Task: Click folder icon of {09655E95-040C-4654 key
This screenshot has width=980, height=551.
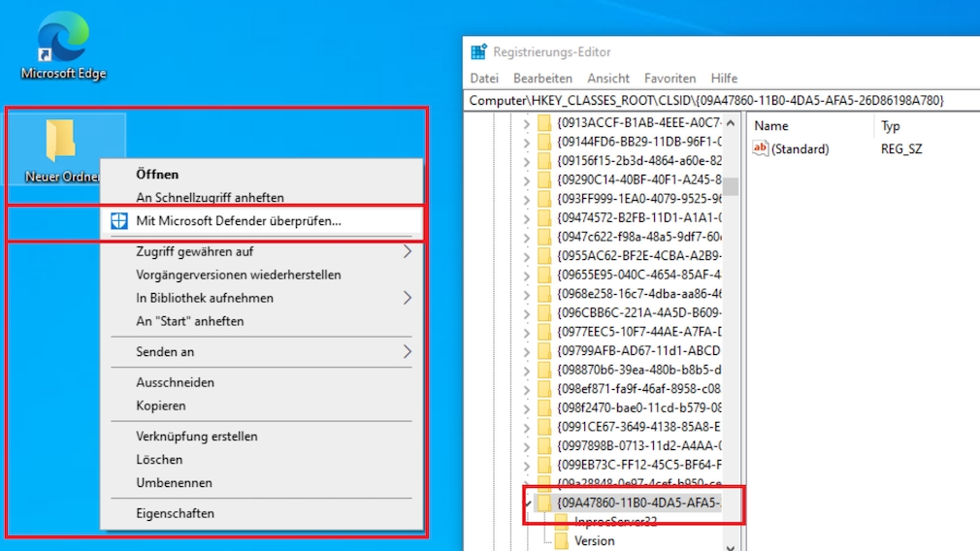Action: [x=544, y=275]
